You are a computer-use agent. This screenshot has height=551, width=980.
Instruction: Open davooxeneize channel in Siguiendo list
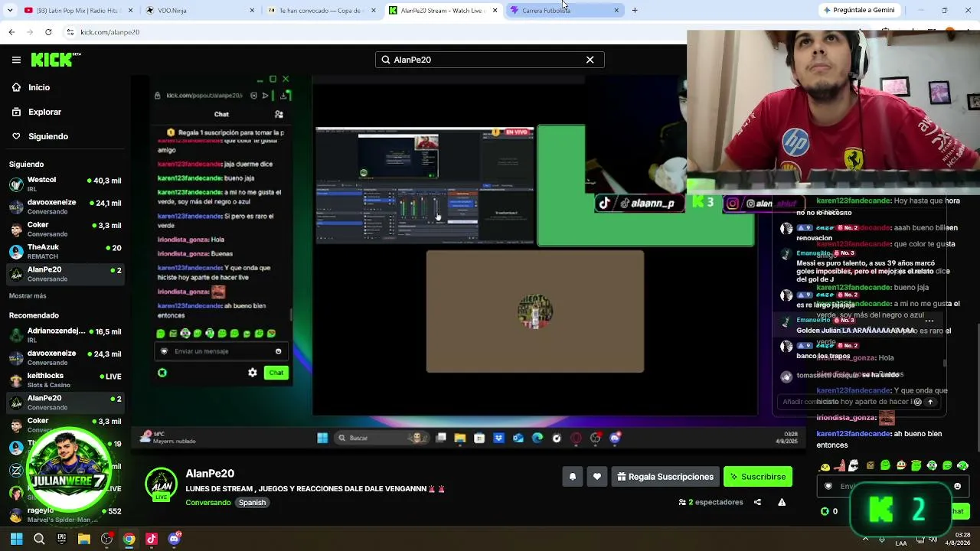click(65, 206)
